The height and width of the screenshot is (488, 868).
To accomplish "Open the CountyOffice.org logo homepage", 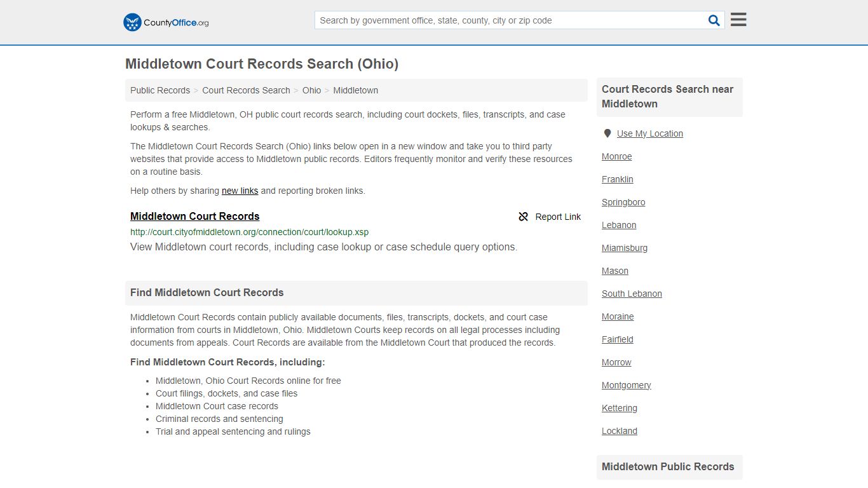I will click(x=166, y=22).
